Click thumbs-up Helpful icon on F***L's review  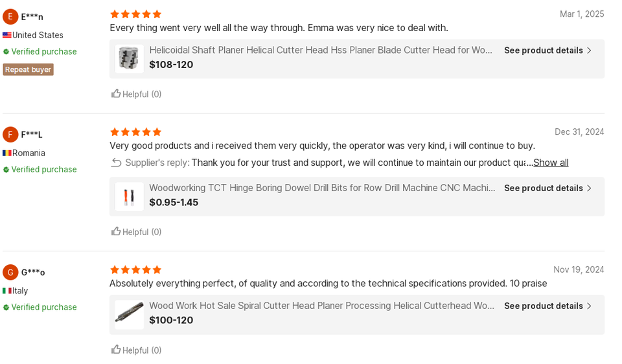click(x=116, y=231)
